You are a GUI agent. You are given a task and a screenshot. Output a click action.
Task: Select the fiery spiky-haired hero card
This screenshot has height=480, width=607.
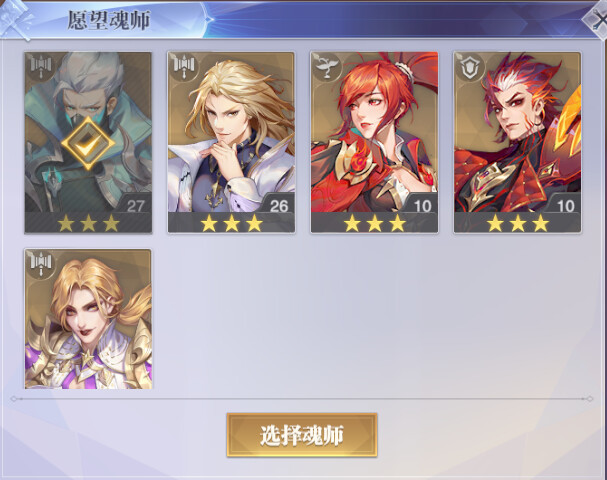click(518, 142)
